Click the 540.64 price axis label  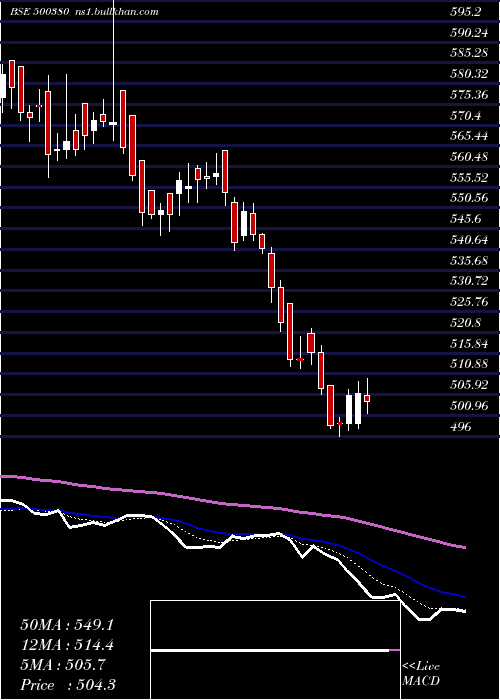point(469,240)
